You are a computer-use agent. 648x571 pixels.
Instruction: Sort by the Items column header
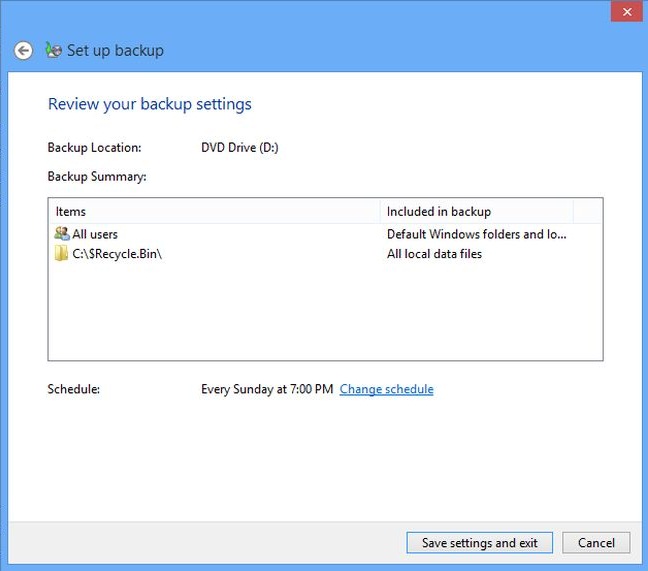(x=214, y=212)
